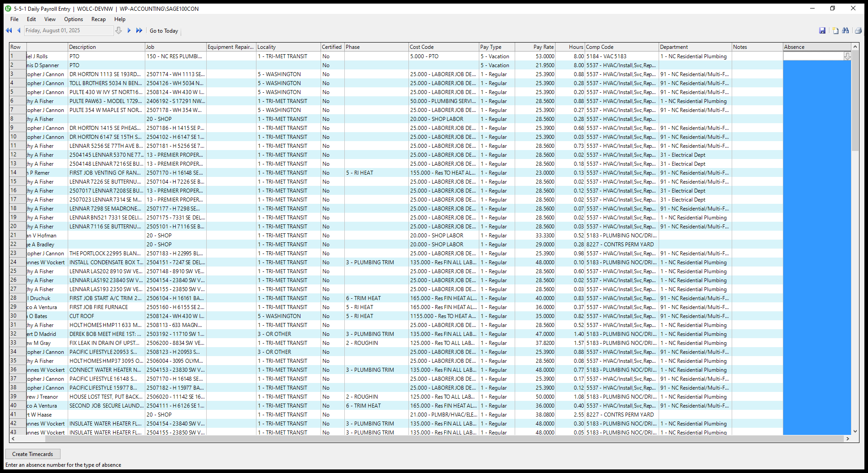Jump to the last payroll date
Viewport: 868px width, 473px height.
pos(139,30)
